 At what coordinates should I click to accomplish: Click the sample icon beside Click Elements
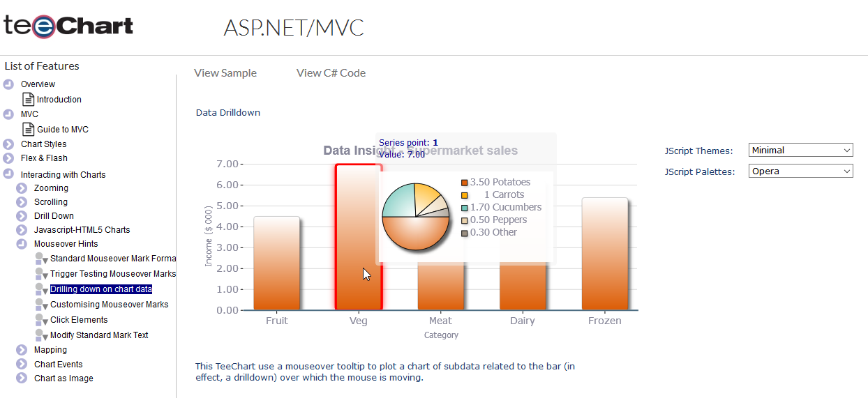(41, 320)
